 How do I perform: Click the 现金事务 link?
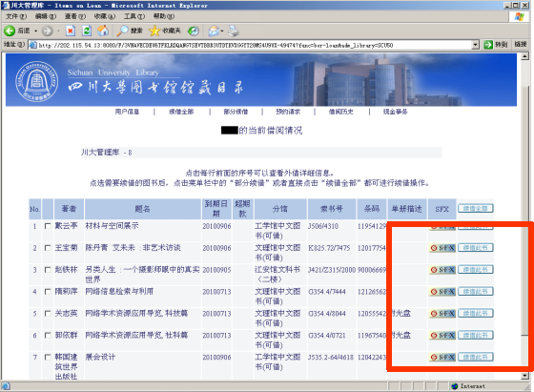tap(395, 112)
